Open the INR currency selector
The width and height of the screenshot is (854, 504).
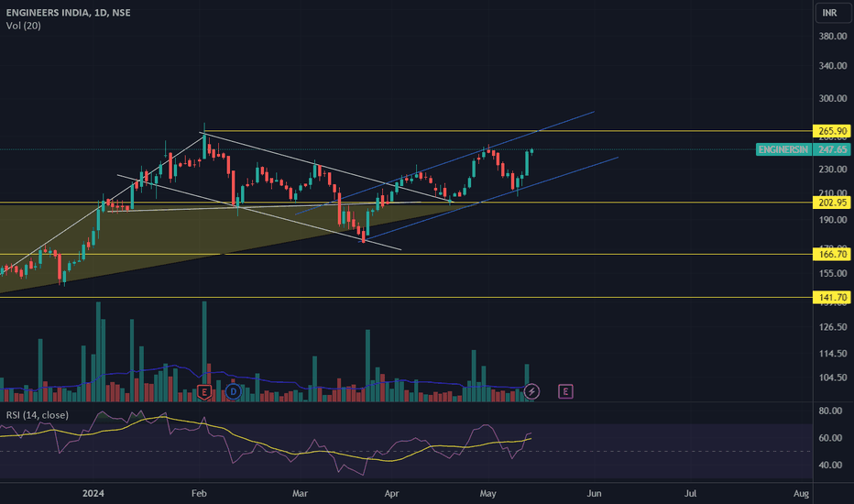click(833, 13)
